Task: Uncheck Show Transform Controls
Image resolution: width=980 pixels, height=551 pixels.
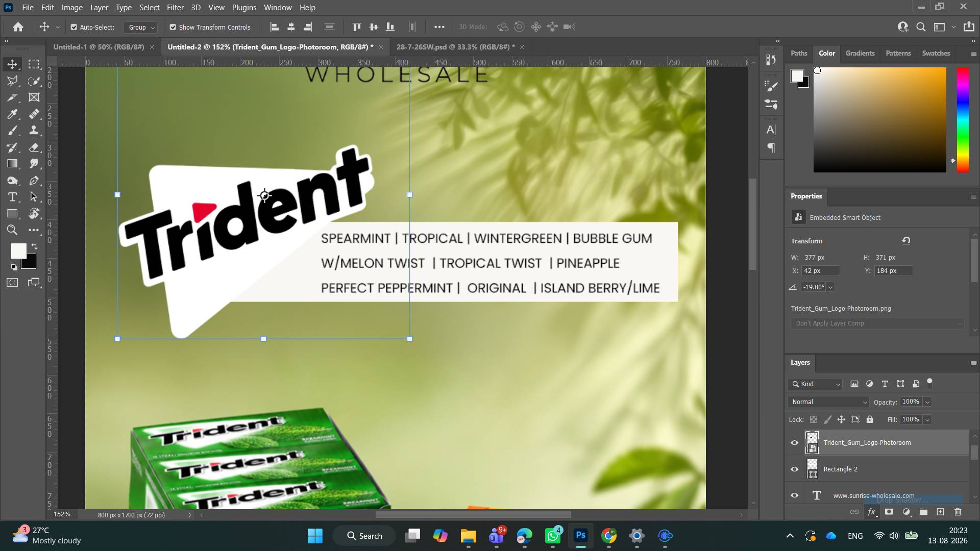Action: point(173,27)
